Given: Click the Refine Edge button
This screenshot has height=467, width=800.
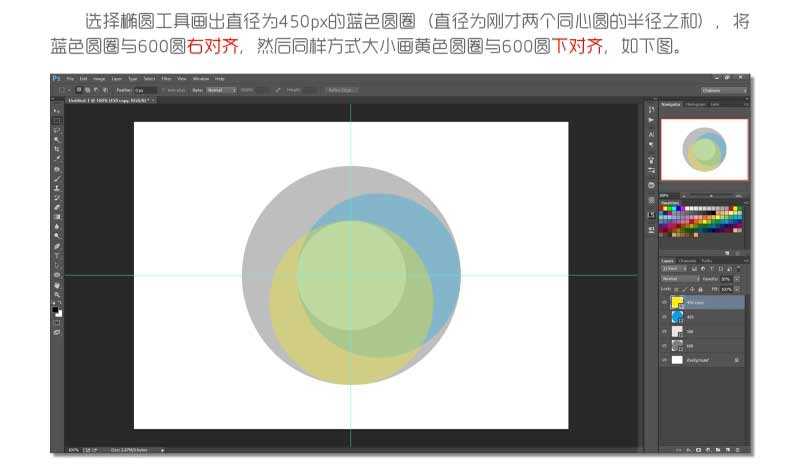Looking at the screenshot, I should click(340, 90).
